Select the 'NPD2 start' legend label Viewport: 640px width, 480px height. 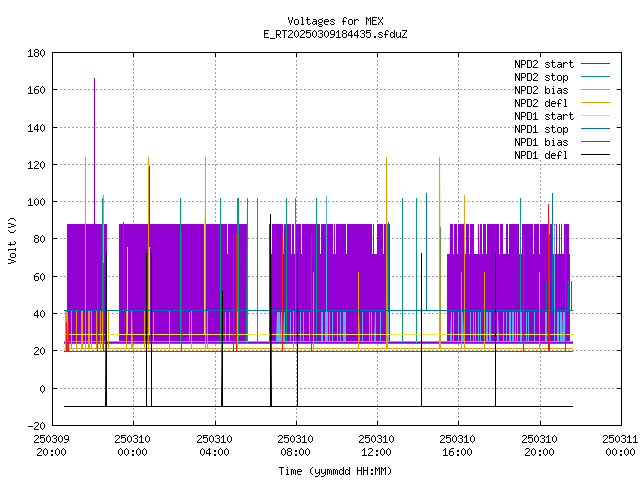pyautogui.click(x=544, y=64)
